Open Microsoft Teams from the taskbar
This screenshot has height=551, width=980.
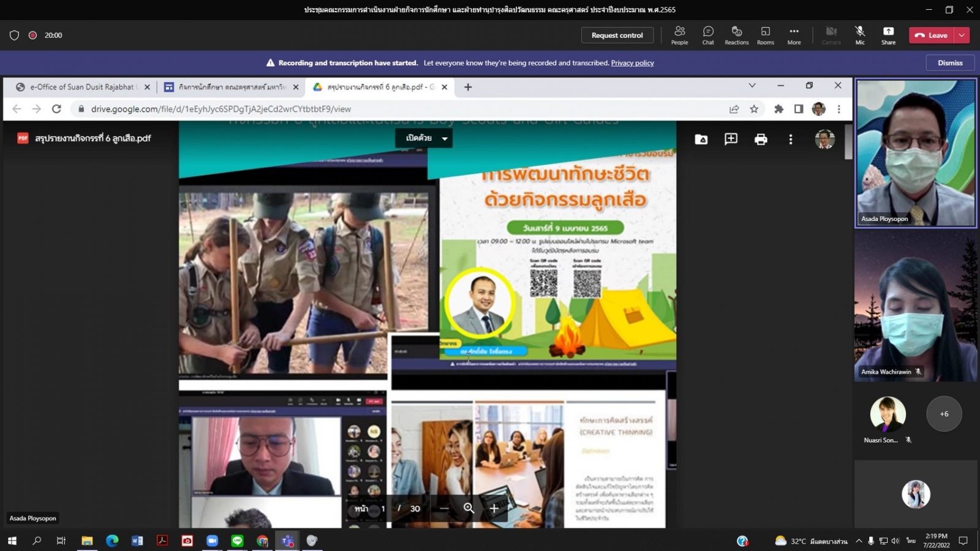click(287, 541)
